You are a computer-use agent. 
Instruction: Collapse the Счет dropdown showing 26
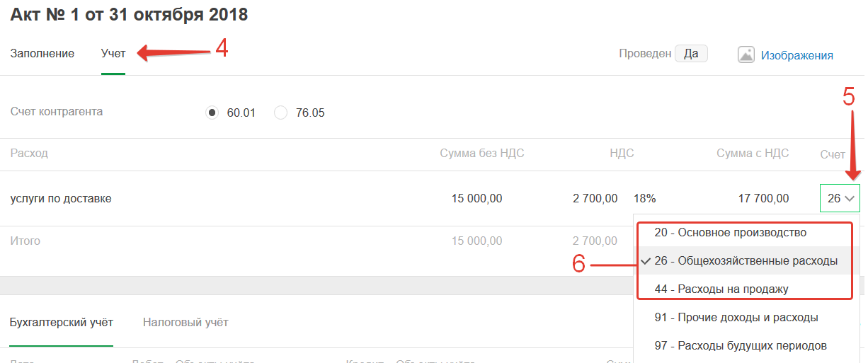click(x=841, y=199)
